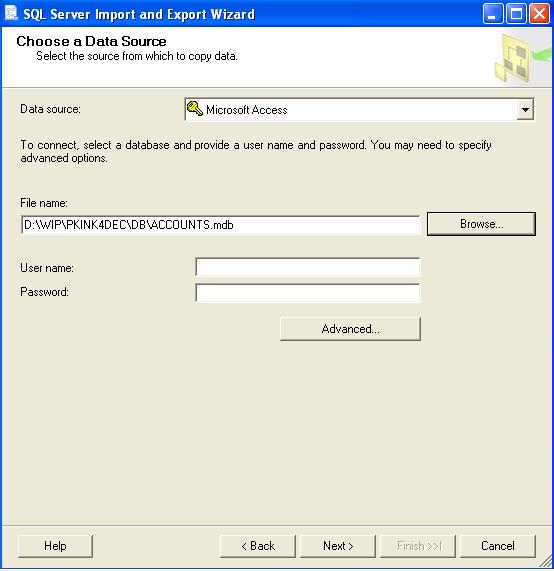The height and width of the screenshot is (571, 554).
Task: Open the Advanced... options button
Action: point(350,329)
